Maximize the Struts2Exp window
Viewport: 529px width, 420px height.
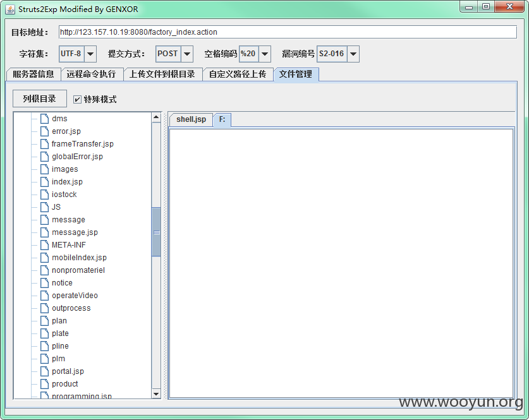[486, 7]
